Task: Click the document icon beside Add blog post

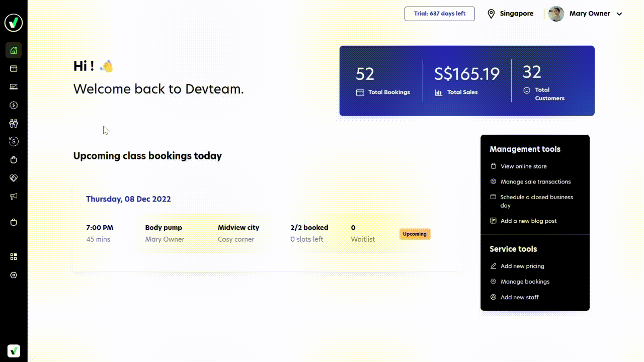Action: point(493,221)
